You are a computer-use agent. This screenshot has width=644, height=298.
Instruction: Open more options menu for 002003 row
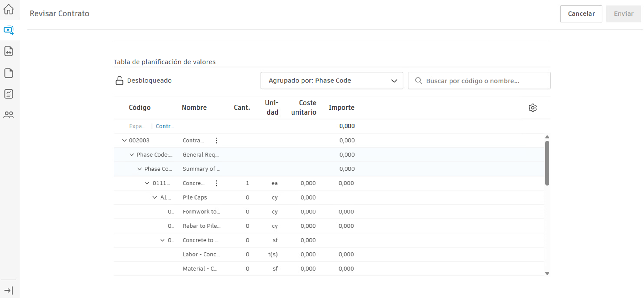pos(217,141)
